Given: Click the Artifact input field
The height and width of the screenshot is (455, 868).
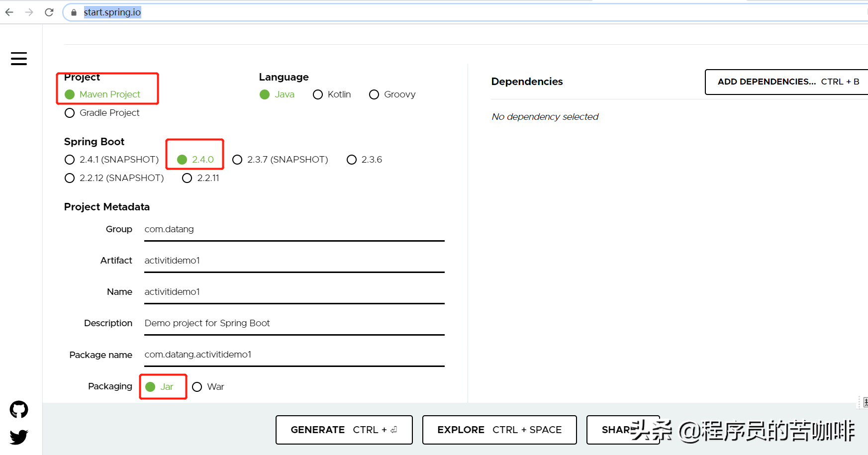Looking at the screenshot, I should (x=294, y=261).
